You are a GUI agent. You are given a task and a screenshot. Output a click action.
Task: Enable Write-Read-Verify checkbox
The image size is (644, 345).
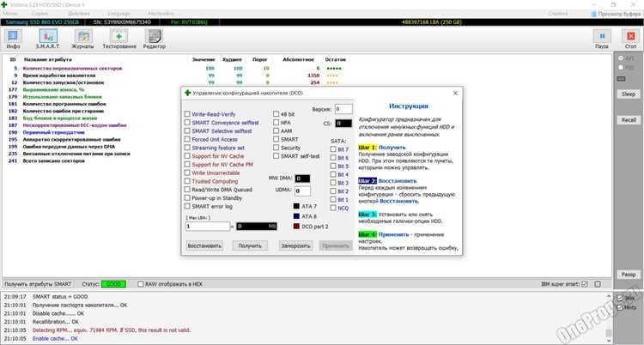[x=187, y=114]
